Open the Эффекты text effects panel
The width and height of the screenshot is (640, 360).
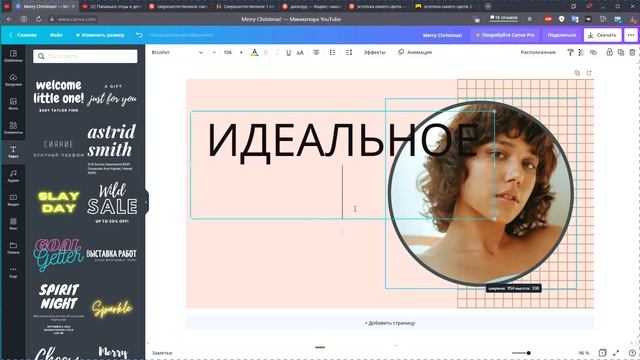(374, 52)
